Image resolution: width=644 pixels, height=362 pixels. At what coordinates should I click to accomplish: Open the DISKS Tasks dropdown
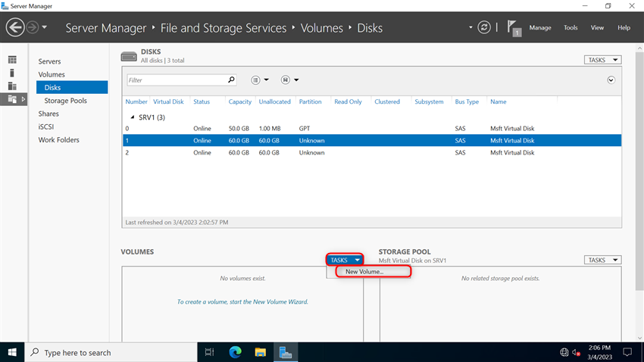tap(602, 60)
